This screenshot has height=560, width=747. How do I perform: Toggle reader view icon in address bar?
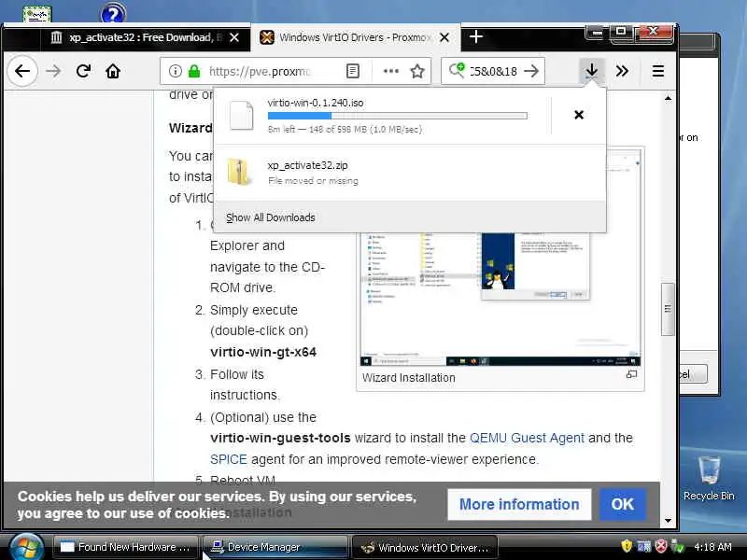[353, 72]
